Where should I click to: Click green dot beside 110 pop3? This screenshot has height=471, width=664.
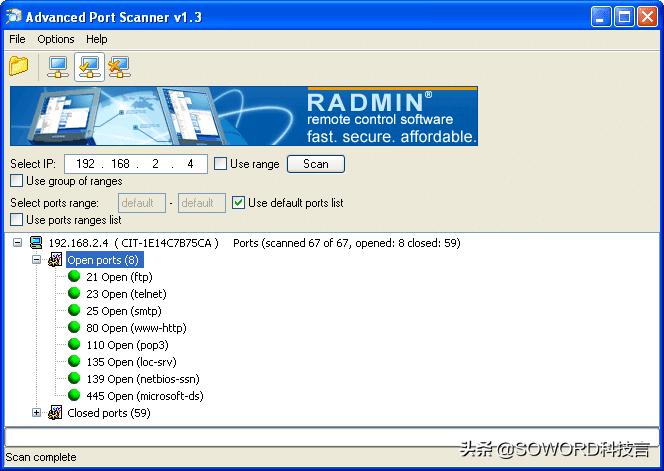pyautogui.click(x=74, y=344)
